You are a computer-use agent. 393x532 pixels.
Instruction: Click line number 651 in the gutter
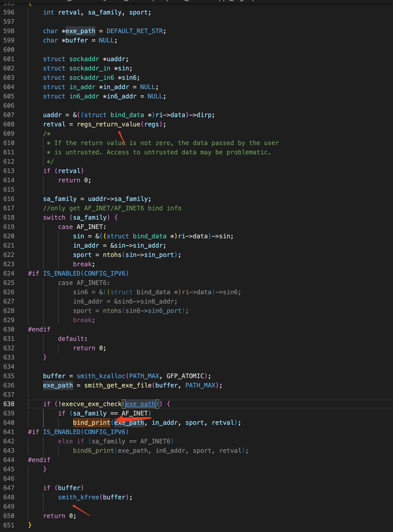9,525
